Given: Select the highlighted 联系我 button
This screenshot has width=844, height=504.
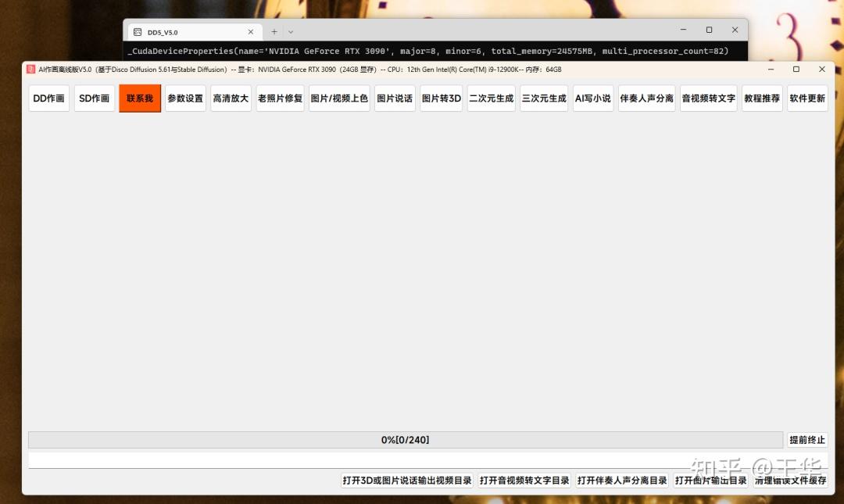Looking at the screenshot, I should click(139, 98).
